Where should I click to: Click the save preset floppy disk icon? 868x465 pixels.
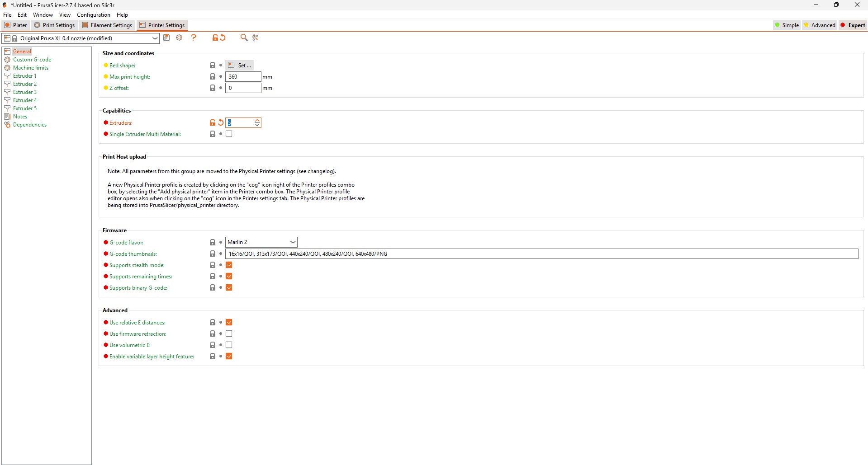(x=166, y=38)
